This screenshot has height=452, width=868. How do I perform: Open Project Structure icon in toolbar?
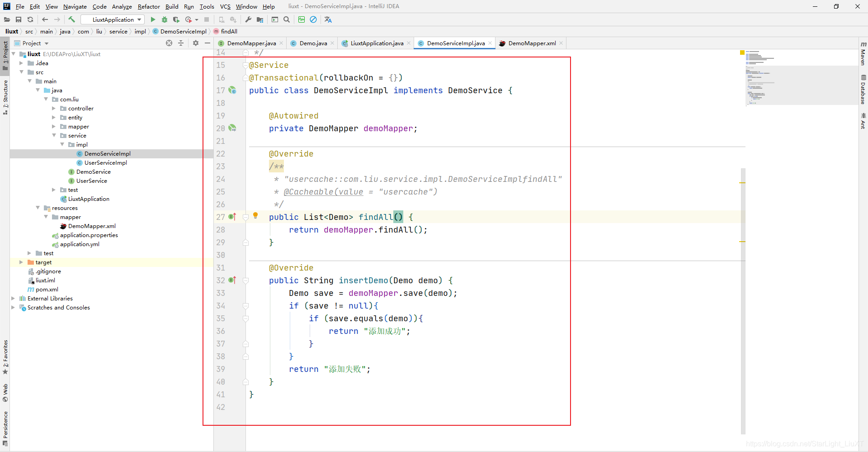tap(260, 19)
